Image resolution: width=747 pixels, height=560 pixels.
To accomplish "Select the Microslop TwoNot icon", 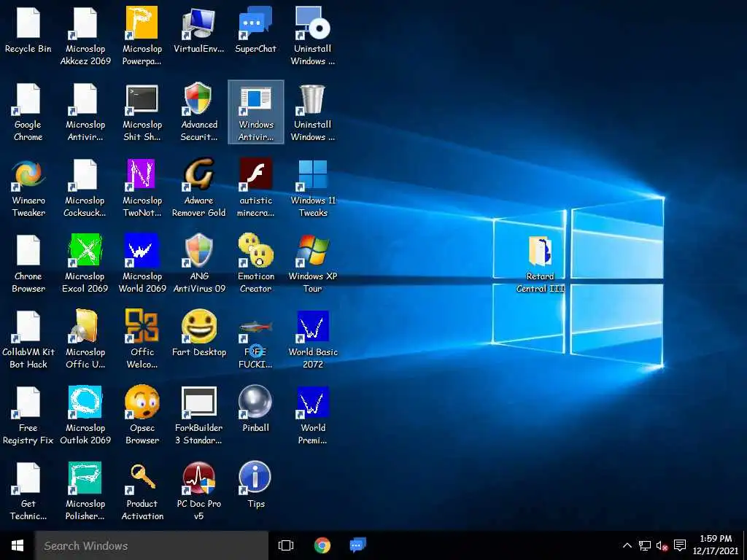I will [x=142, y=175].
